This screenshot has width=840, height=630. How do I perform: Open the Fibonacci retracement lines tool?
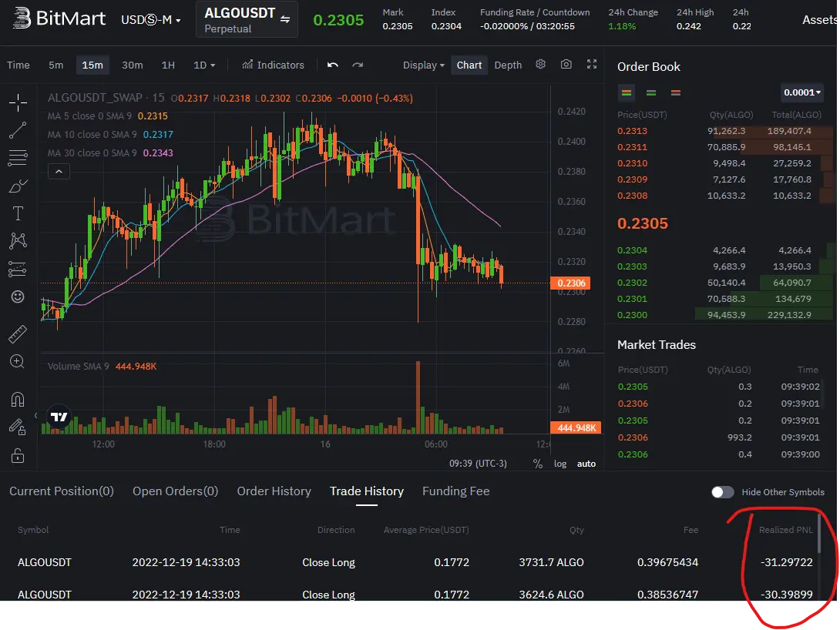coord(18,158)
